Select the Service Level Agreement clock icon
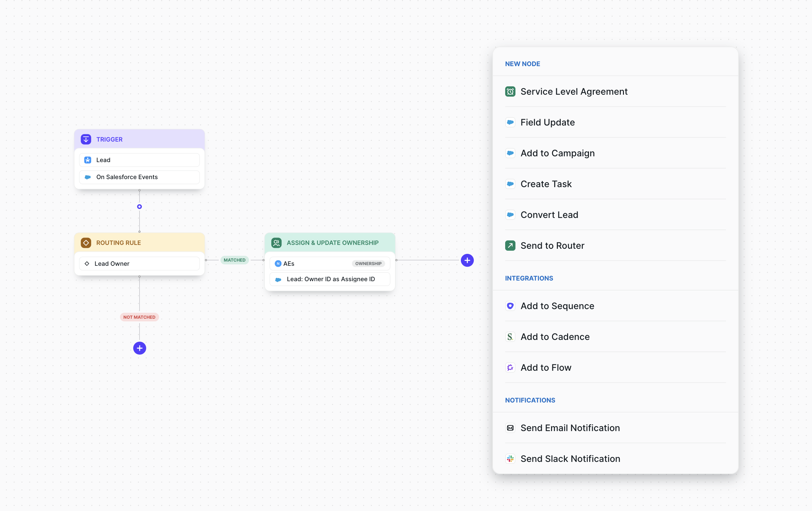This screenshot has height=511, width=812. click(x=510, y=91)
